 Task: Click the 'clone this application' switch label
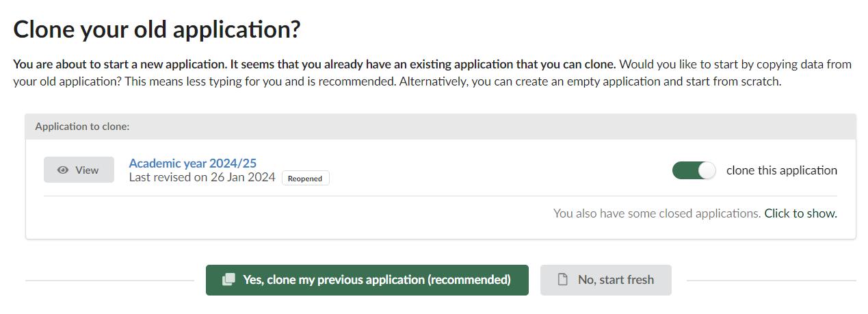(781, 170)
